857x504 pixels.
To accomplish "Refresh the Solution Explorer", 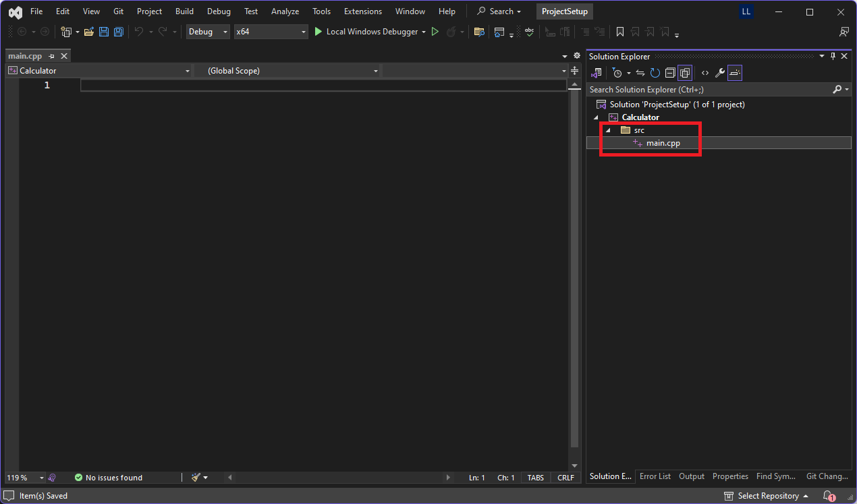I will [x=655, y=73].
